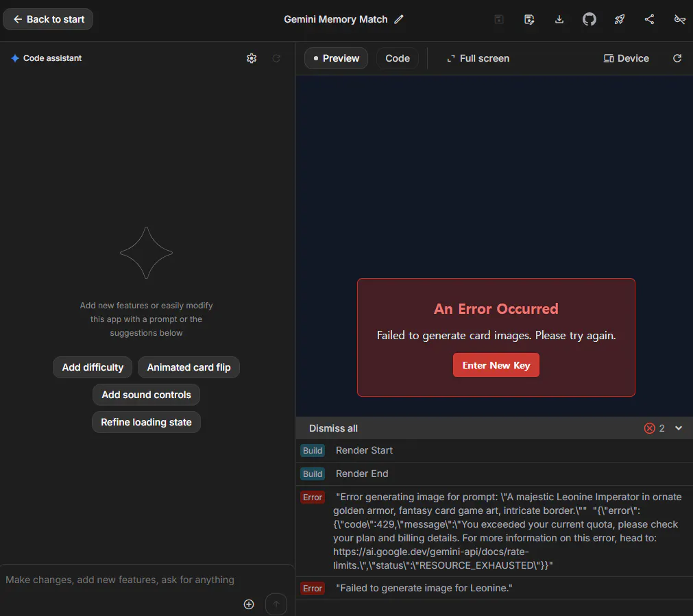Screen dimensions: 693x616
Task: Open Code assistant settings with the gear icon
Action: [x=252, y=58]
